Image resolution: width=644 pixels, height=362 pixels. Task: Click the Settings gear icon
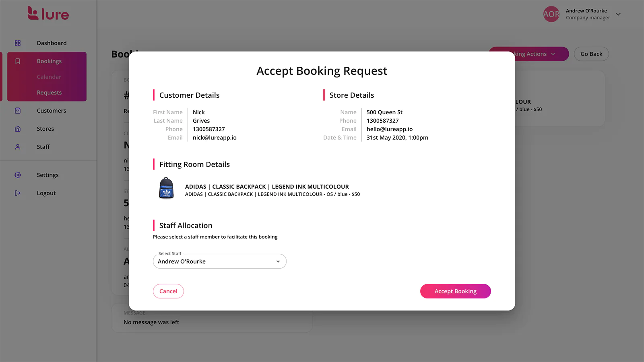tap(18, 175)
